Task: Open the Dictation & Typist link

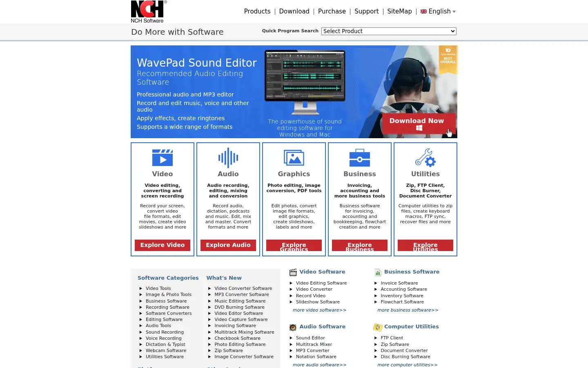Action: click(x=165, y=345)
